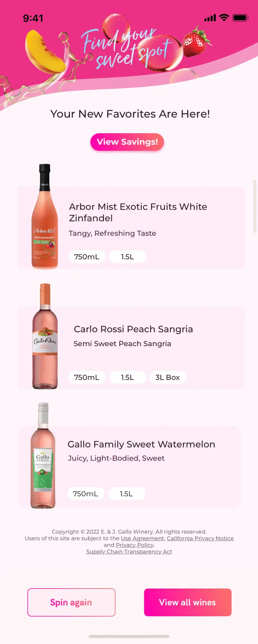The height and width of the screenshot is (644, 258).
Task: Tap the View Savings! button
Action: click(x=127, y=142)
